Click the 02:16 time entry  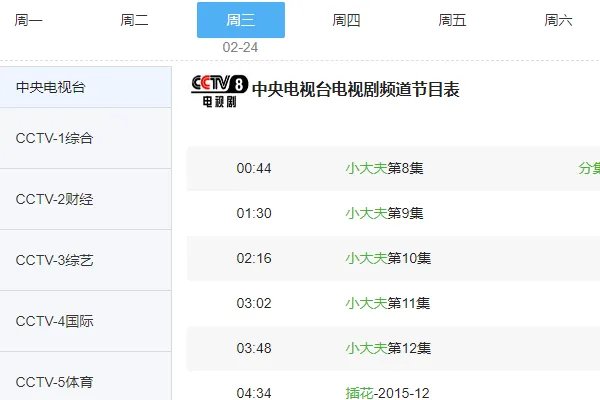click(254, 258)
